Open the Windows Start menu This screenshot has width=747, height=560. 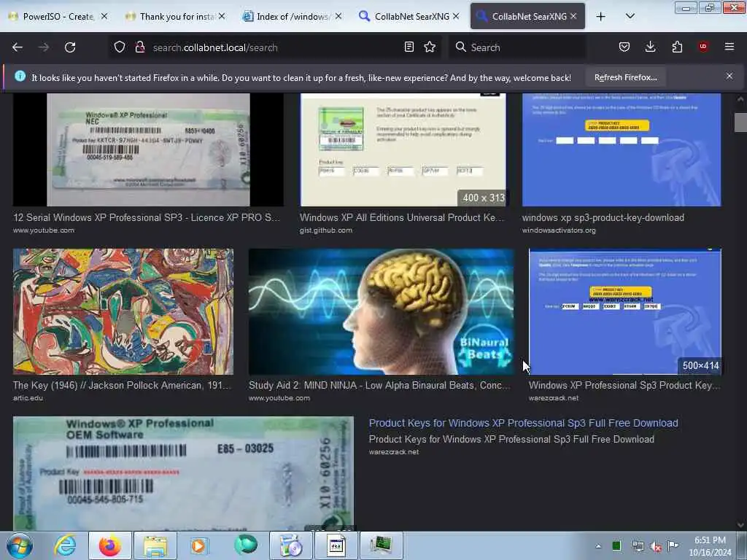[19, 545]
